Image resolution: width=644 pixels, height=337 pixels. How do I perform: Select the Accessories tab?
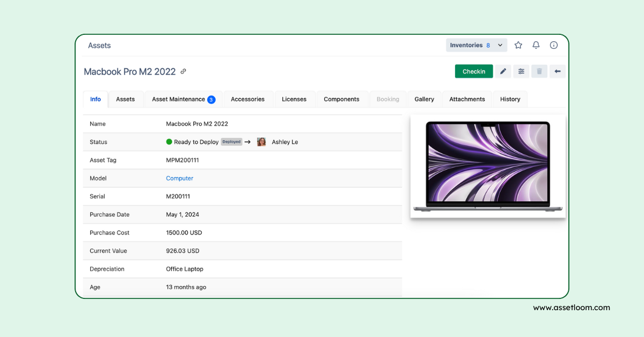tap(248, 99)
